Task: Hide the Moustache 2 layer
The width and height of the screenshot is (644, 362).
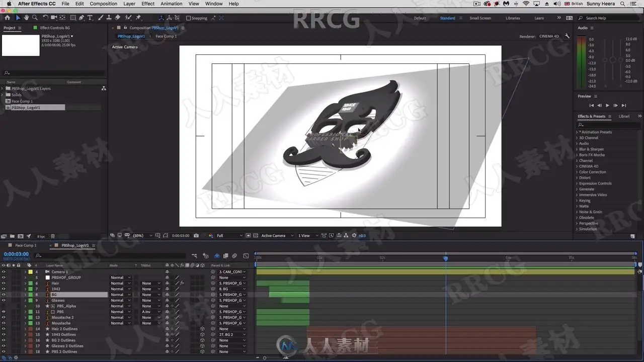Action: point(4,317)
